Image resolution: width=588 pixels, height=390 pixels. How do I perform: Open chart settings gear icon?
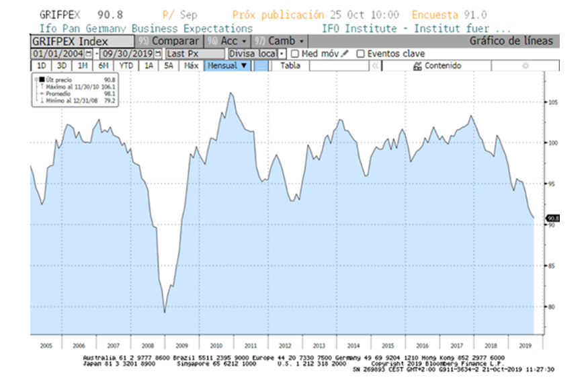pos(526,66)
